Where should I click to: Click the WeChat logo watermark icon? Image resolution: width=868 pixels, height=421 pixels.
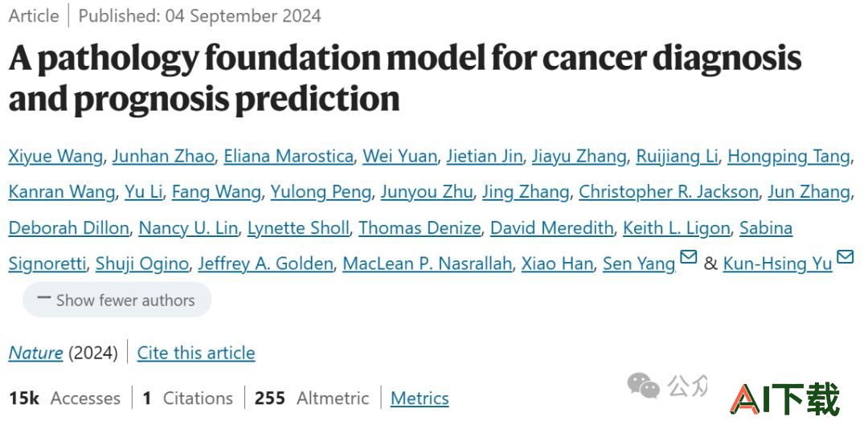tap(643, 385)
